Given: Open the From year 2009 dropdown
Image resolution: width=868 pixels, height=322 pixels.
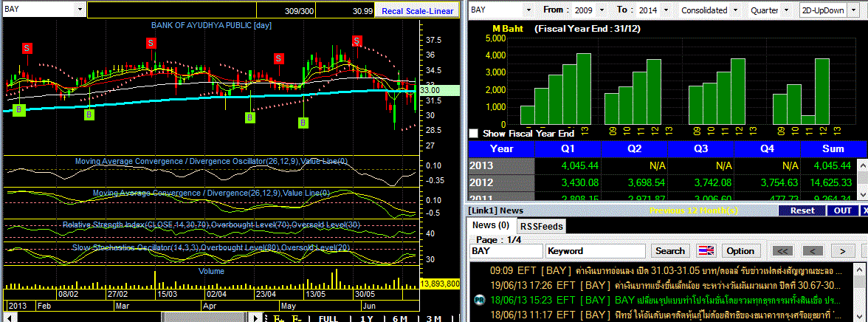Looking at the screenshot, I should tap(603, 10).
